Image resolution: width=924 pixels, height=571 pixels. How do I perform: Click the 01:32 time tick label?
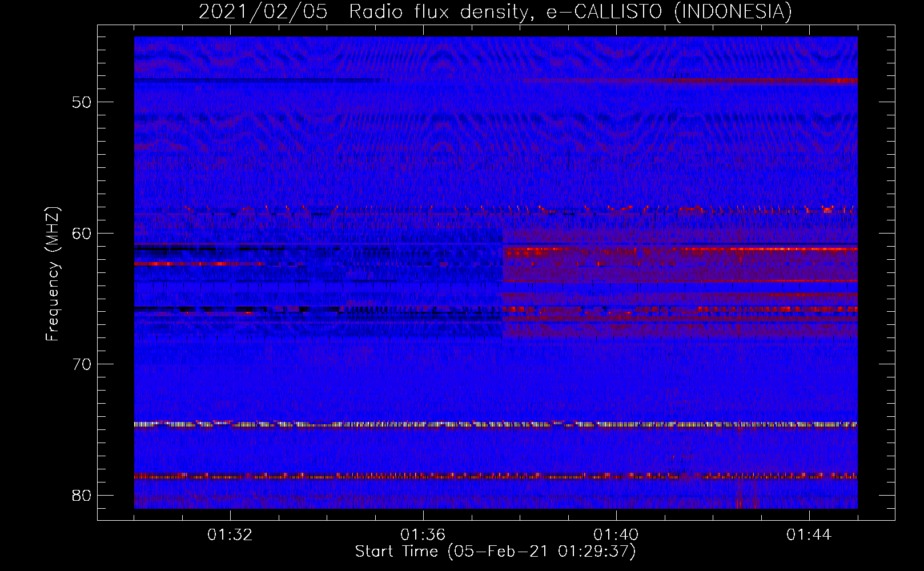(230, 535)
